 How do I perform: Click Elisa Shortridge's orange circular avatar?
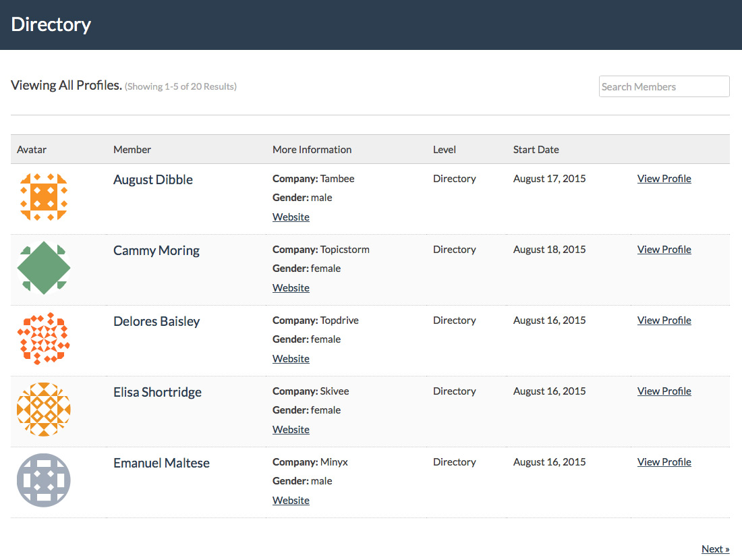(x=44, y=410)
